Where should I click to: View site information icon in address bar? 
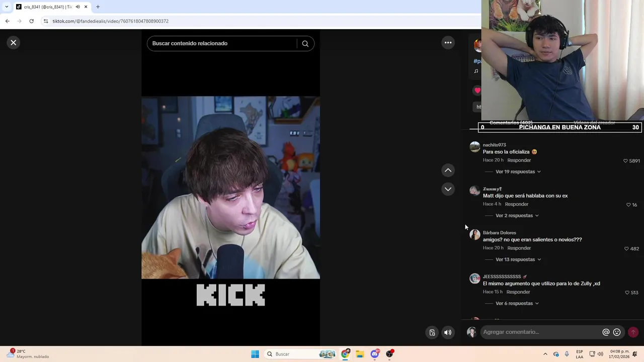[x=46, y=21]
